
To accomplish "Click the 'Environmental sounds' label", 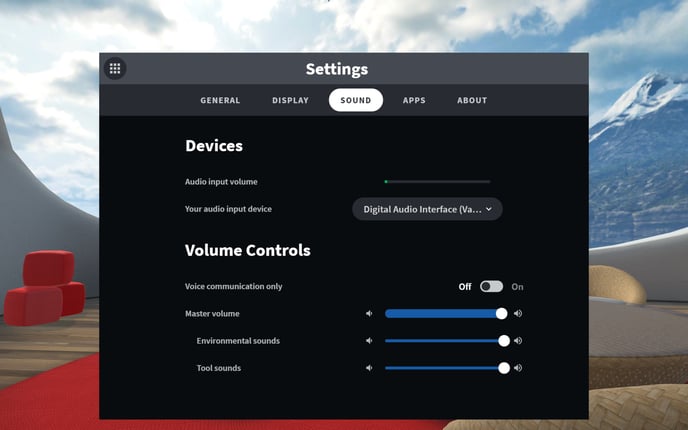I will [238, 341].
